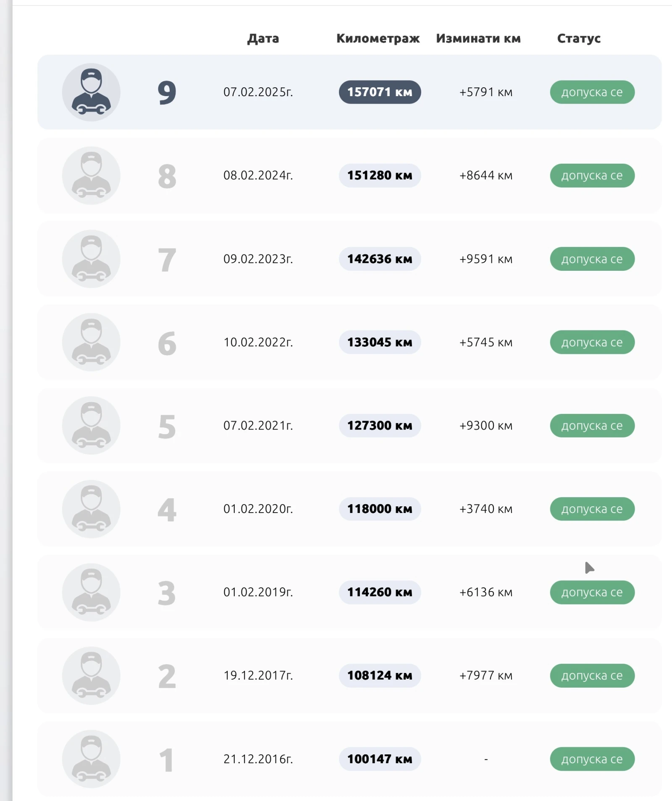Click 'допуска се' status for 07.02.2025
This screenshot has width=672, height=801.
[592, 92]
